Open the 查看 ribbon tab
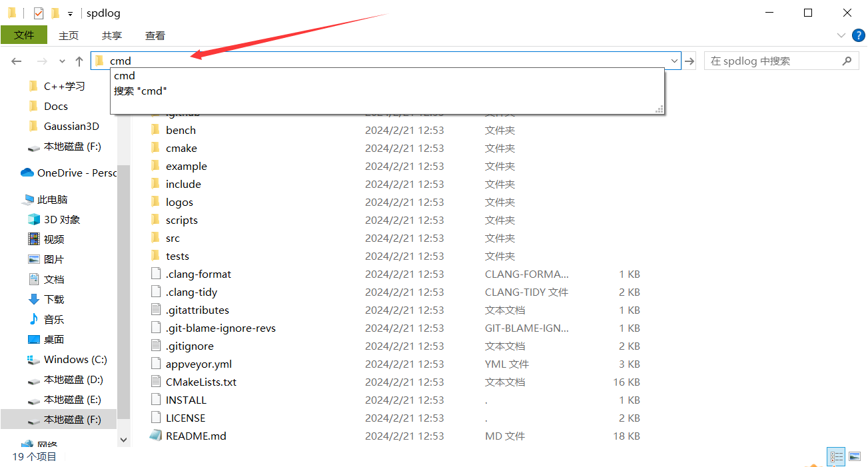868x467 pixels. [x=155, y=36]
